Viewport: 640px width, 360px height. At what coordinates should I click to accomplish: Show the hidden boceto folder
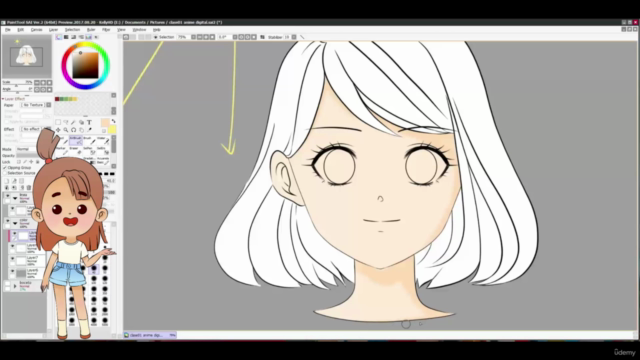click(7, 283)
